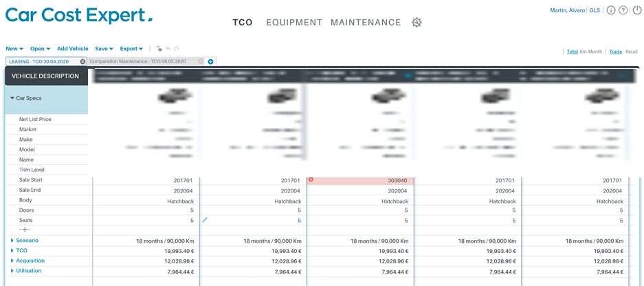The image size is (644, 286).
Task: Open the settings gear next to MAINTENANCE
Action: click(x=417, y=23)
